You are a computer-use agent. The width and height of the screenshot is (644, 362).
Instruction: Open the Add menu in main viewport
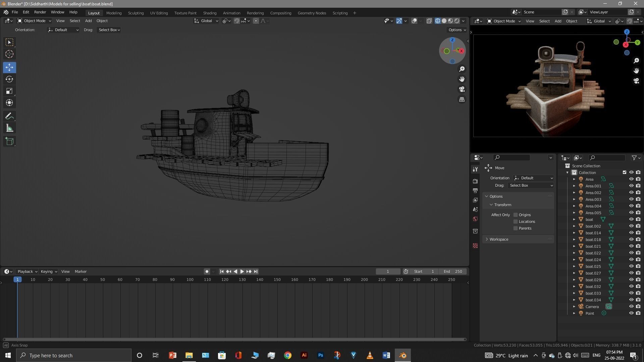point(88,21)
